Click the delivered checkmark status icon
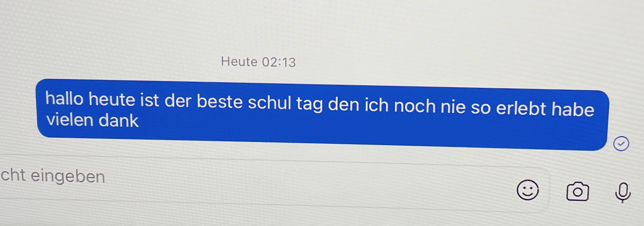This screenshot has width=644, height=226. point(621,144)
